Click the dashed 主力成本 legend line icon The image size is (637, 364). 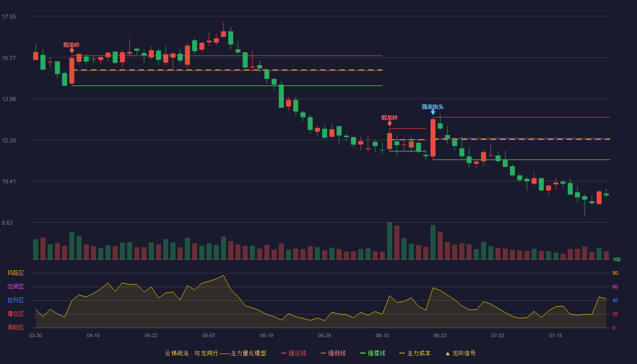pos(402,353)
